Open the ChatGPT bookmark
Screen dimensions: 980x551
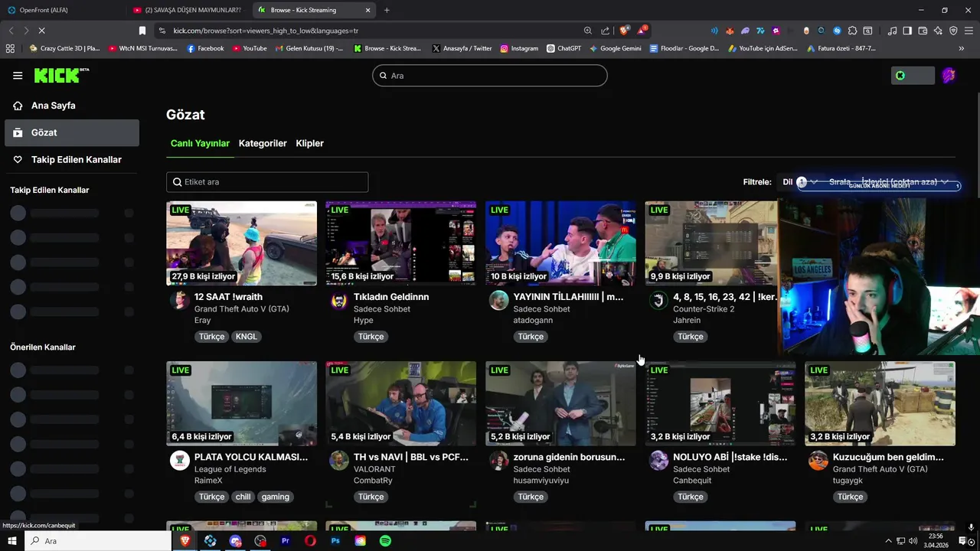click(563, 48)
